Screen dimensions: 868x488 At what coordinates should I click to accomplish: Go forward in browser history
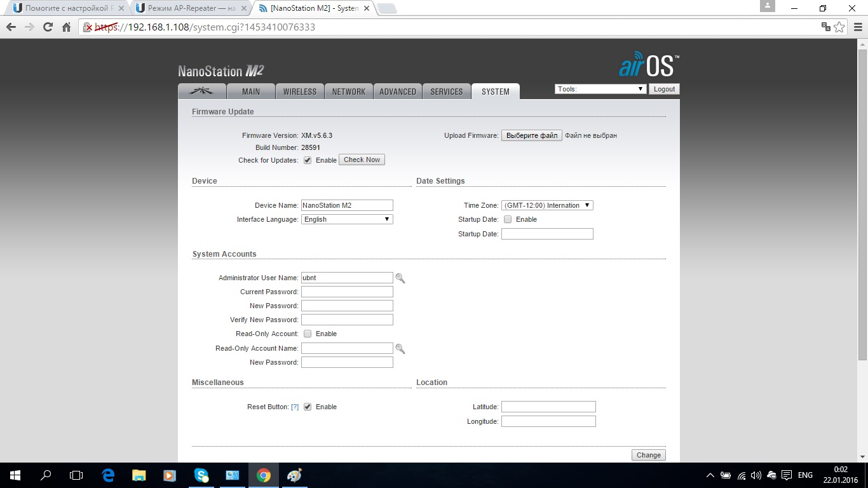click(x=29, y=27)
